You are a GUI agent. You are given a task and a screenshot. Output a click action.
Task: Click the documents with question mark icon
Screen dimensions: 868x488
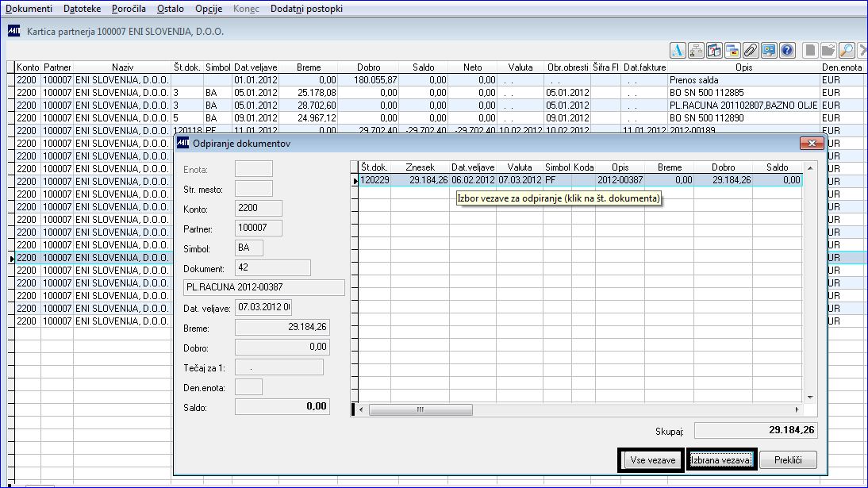point(714,51)
